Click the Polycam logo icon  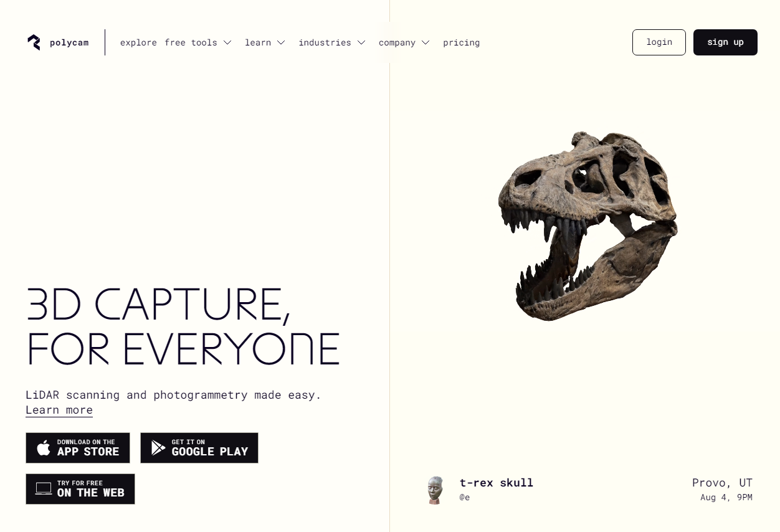(x=34, y=42)
